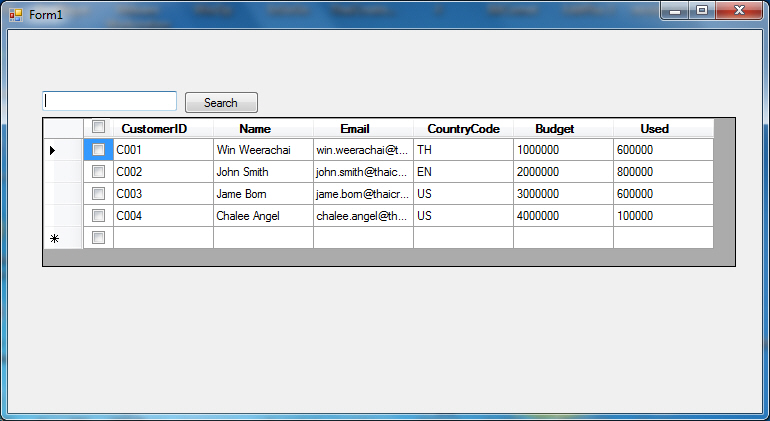Check the checkbox for customer C003
Viewport: 770px width, 421px height.
(x=98, y=194)
